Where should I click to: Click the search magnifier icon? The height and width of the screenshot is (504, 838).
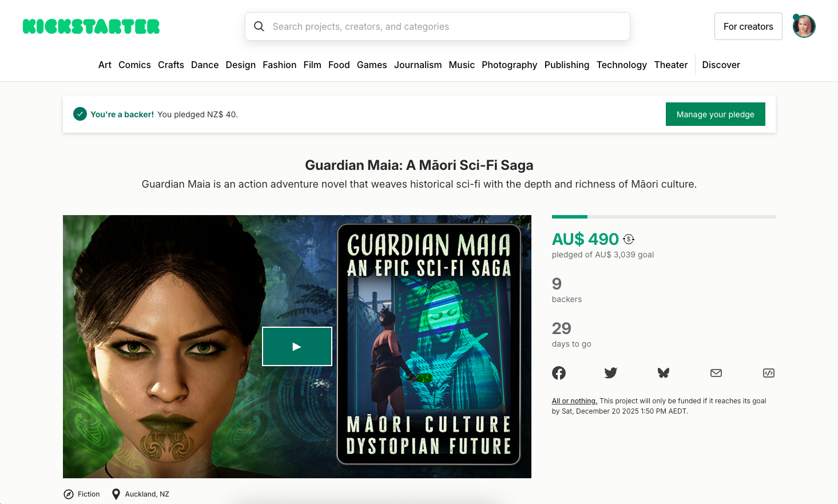(259, 26)
